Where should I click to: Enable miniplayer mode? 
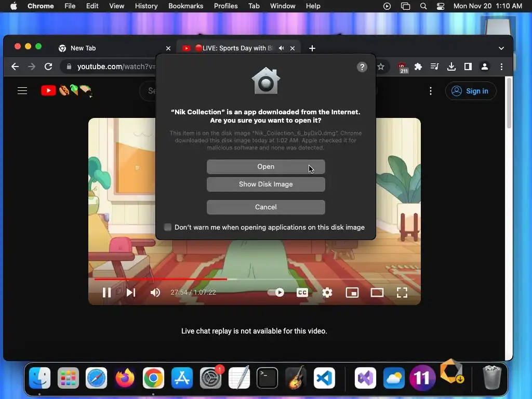pyautogui.click(x=352, y=292)
